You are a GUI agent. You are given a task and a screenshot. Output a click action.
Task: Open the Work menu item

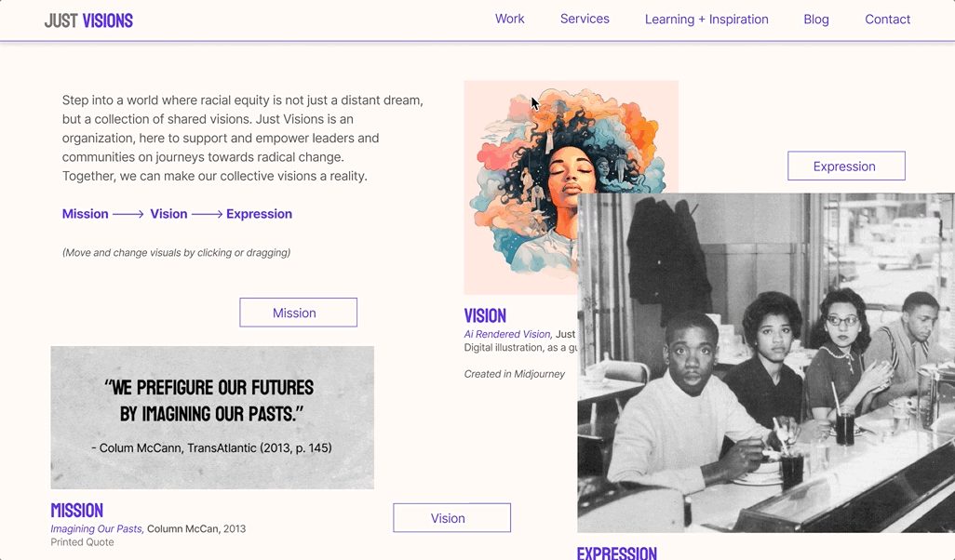pyautogui.click(x=510, y=19)
